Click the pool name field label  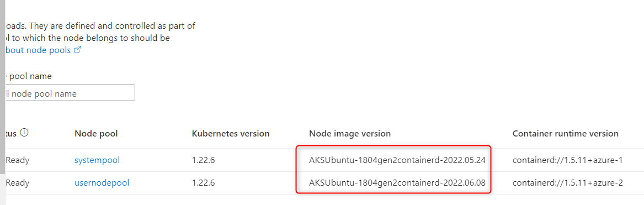pos(28,76)
